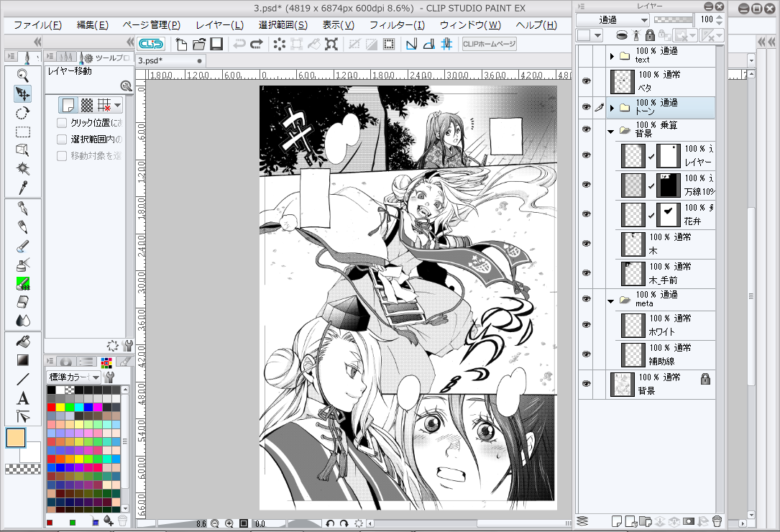The height and width of the screenshot is (532, 780).
Task: Hide the 花弁 layer
Action: point(586,214)
